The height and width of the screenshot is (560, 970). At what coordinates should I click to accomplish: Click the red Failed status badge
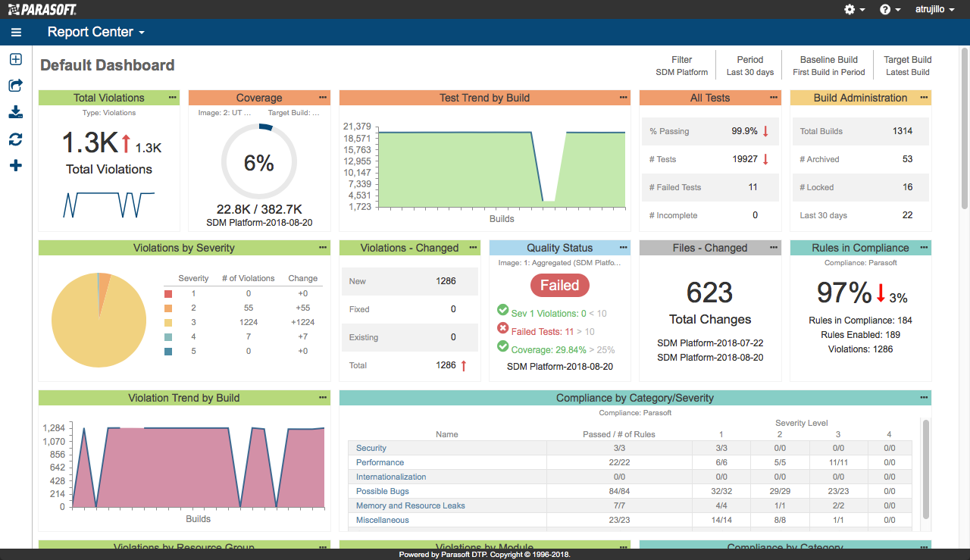pos(560,285)
